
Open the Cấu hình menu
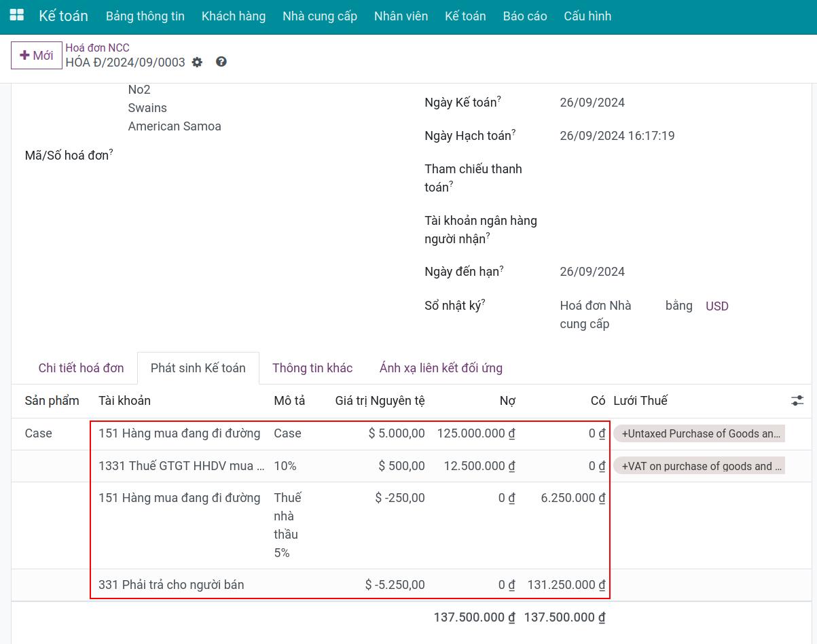[x=587, y=16]
